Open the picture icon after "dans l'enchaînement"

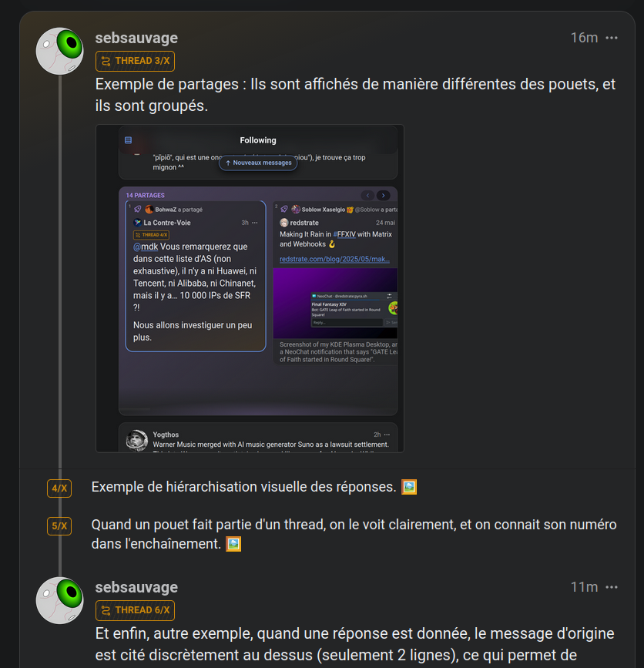233,544
